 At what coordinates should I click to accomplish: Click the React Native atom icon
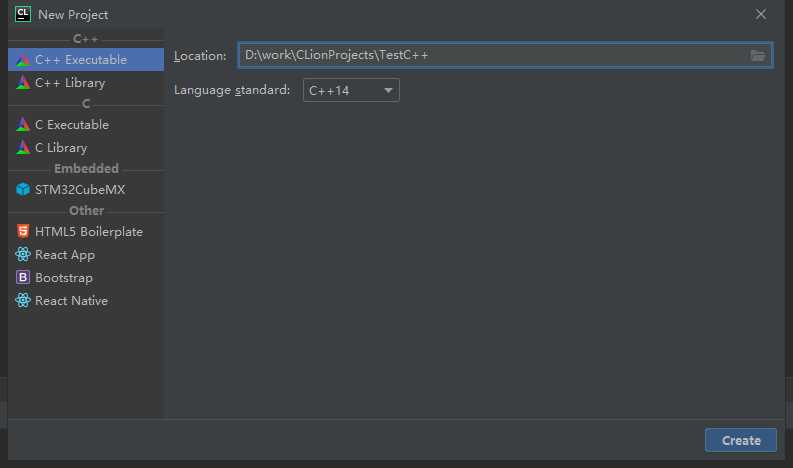23,300
